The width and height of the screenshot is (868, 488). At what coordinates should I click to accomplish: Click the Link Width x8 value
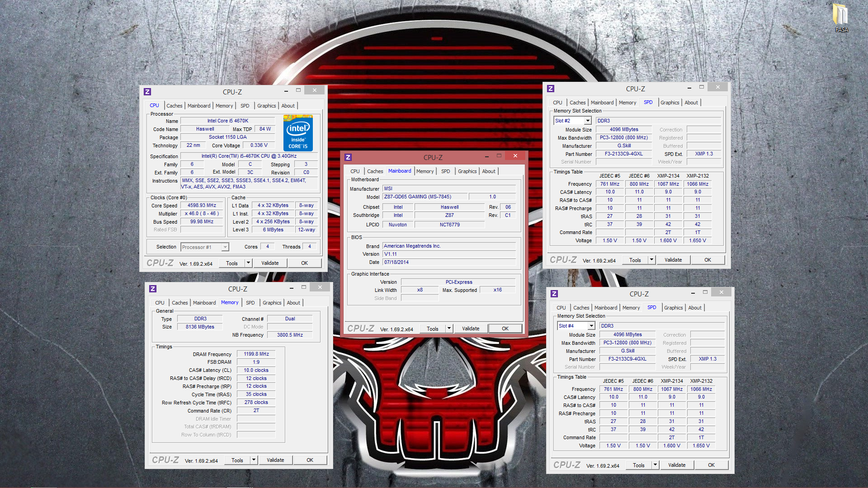(420, 290)
